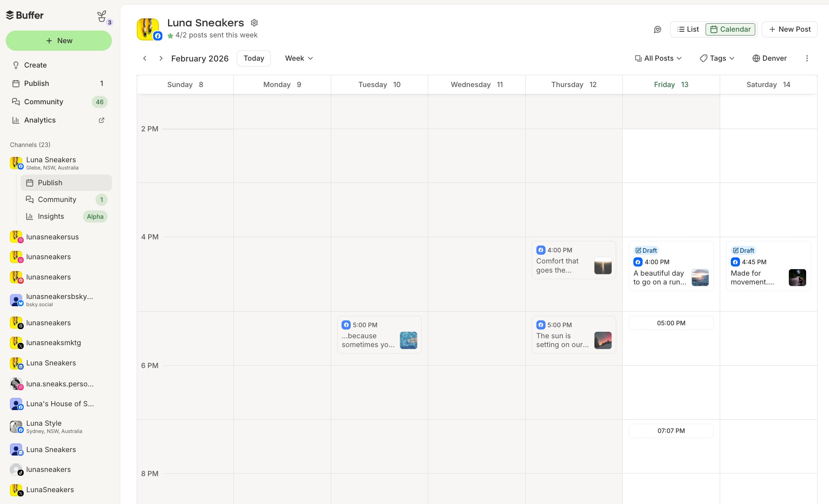Viewport: 829px width, 504px height.
Task: Select Luna's House of S... channel
Action: click(x=59, y=404)
